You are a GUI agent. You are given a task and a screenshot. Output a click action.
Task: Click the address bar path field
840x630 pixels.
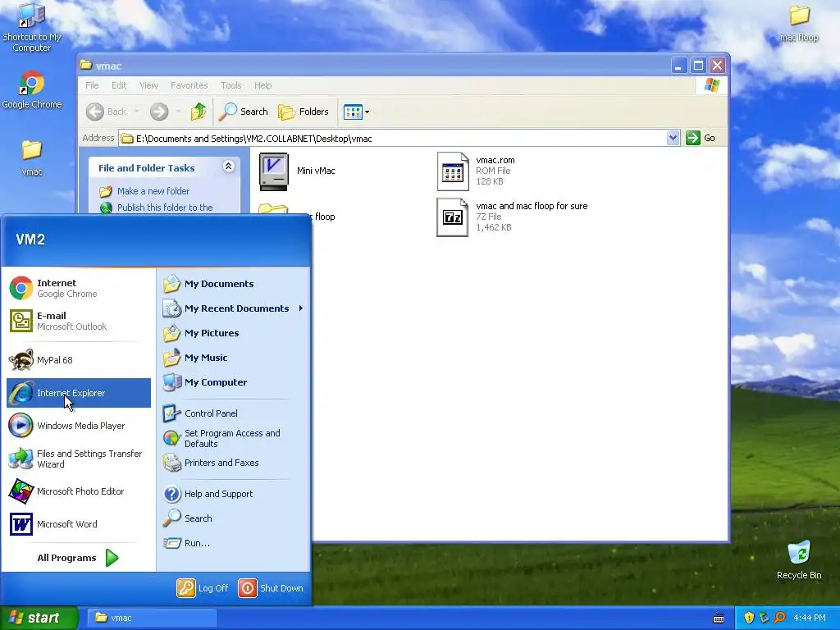tap(393, 138)
